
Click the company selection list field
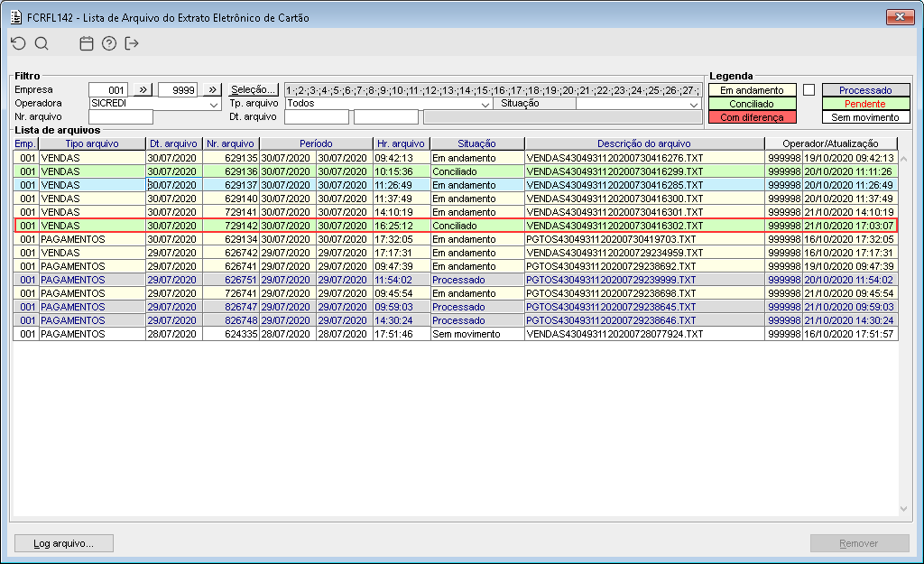click(x=493, y=90)
